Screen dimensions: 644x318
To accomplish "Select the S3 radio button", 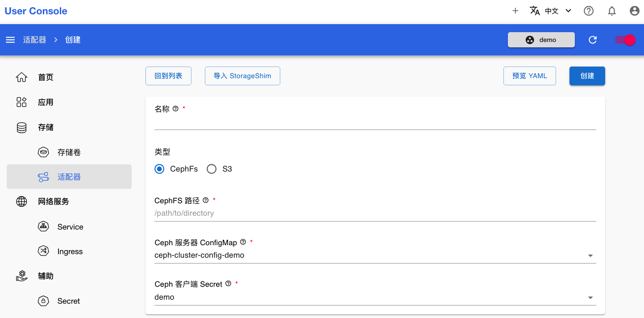I will tap(212, 169).
